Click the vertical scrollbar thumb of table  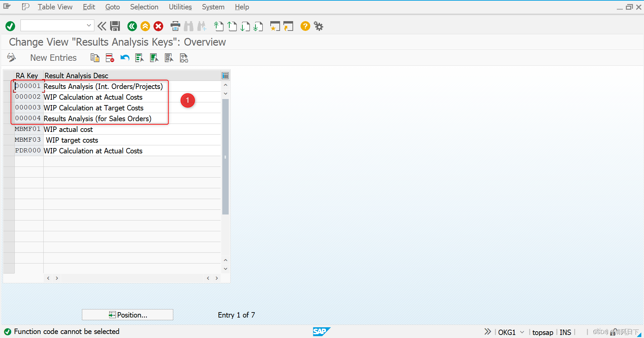(x=225, y=156)
